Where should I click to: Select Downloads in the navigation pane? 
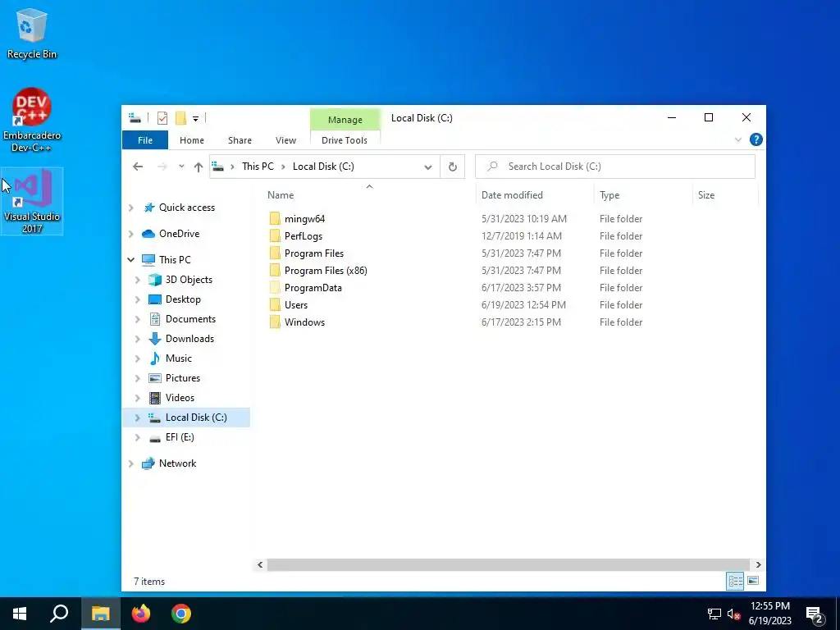click(189, 339)
